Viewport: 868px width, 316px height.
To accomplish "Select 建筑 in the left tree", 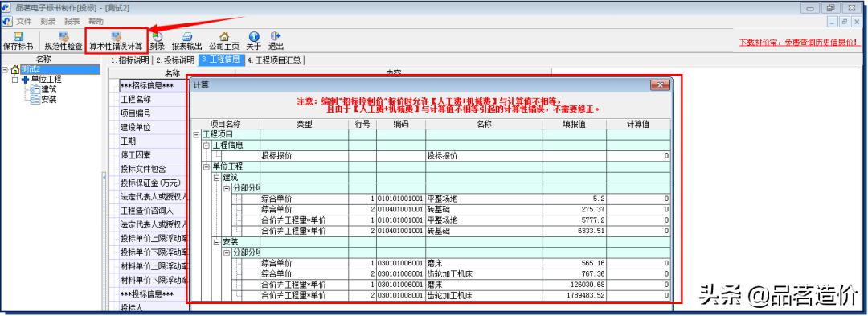I will (49, 89).
